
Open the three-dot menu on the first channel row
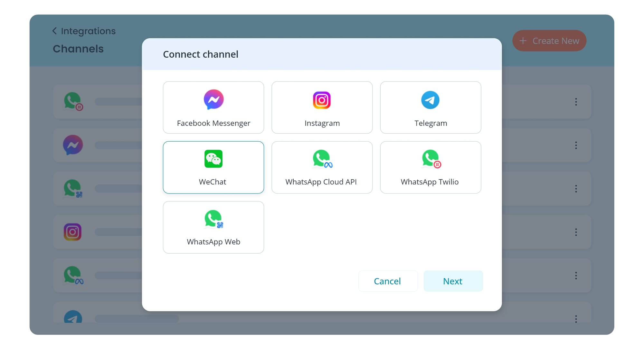tap(576, 102)
